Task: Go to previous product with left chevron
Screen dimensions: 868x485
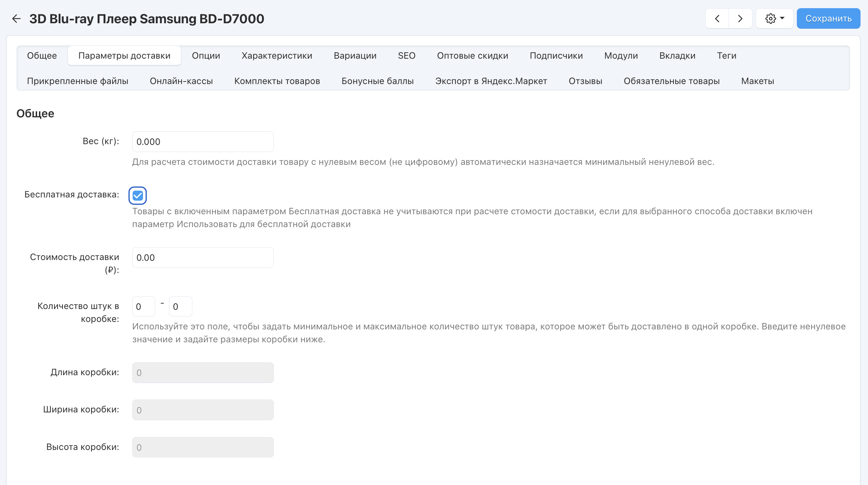Action: 717,19
